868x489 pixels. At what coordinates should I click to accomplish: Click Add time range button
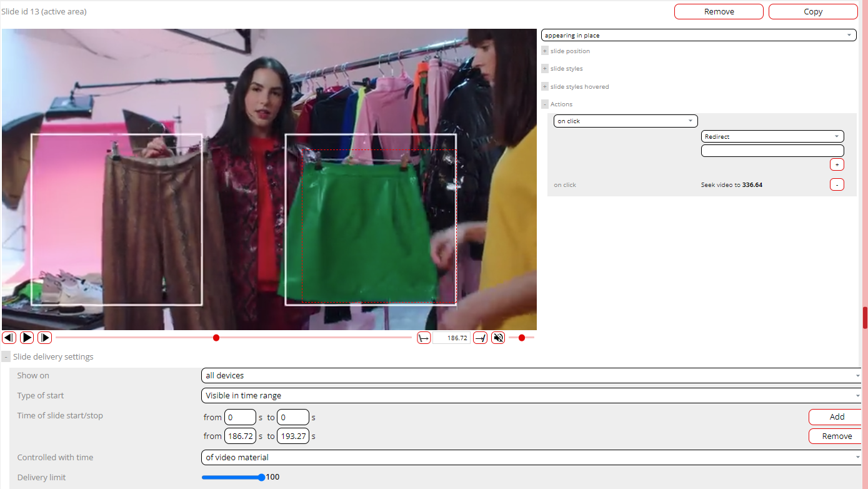[x=836, y=417]
